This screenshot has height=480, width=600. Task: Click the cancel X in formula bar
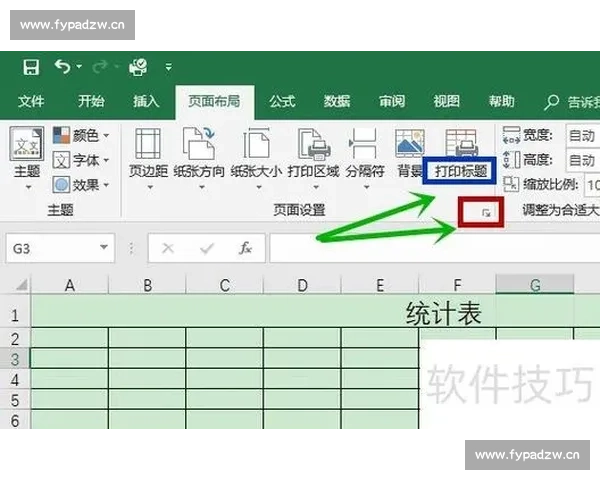point(168,248)
